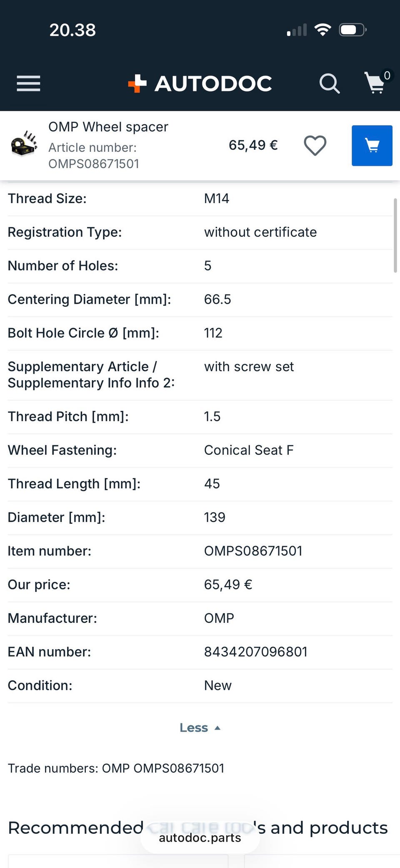The width and height of the screenshot is (400, 868).
Task: Tap the AUTODOC logo
Action: 200,83
